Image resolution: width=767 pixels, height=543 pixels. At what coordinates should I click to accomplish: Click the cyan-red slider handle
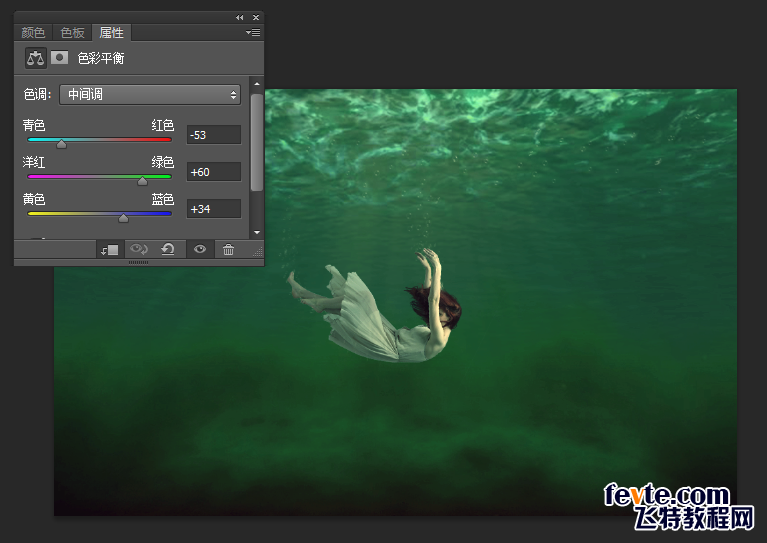tap(61, 144)
